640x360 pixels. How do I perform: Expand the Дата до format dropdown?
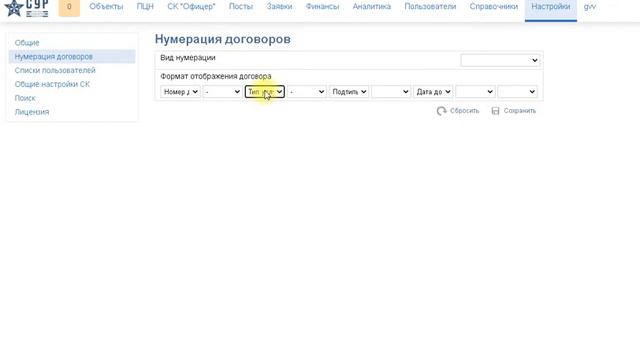coord(433,92)
